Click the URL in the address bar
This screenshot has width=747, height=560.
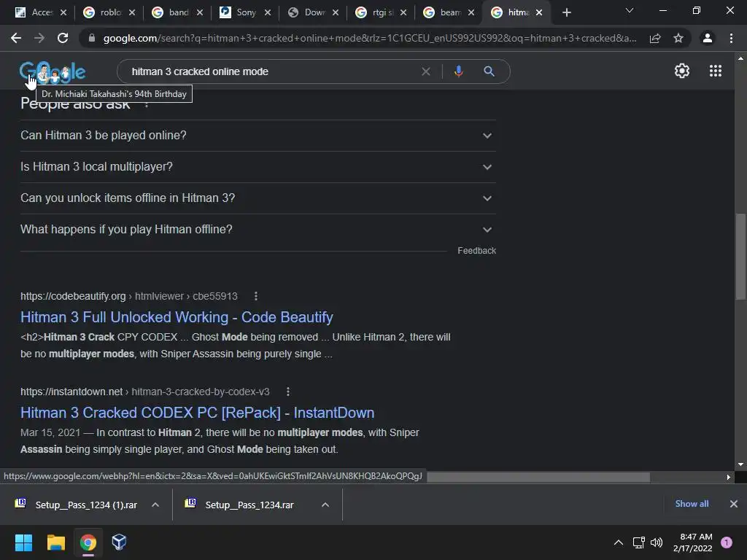point(370,38)
